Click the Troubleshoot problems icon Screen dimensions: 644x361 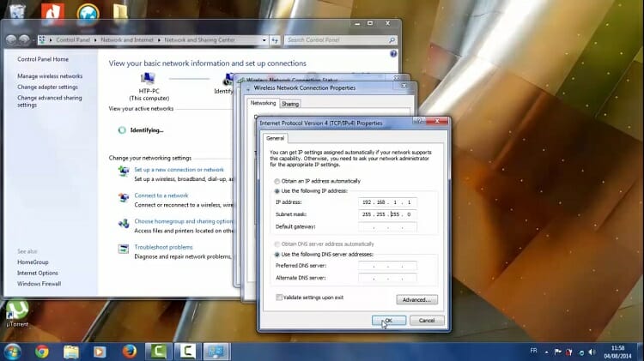[x=123, y=249]
